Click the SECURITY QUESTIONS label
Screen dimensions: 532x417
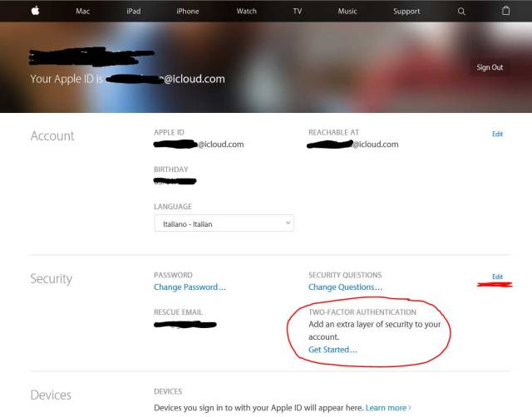click(345, 275)
